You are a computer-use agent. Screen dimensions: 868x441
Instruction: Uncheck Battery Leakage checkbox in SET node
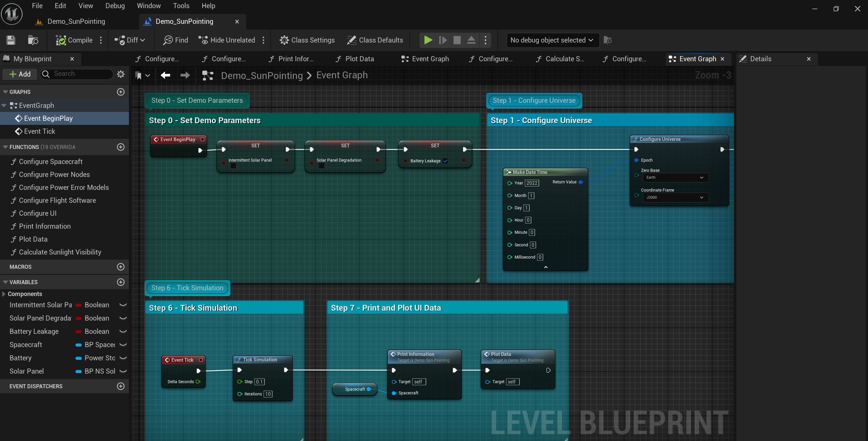coord(445,161)
